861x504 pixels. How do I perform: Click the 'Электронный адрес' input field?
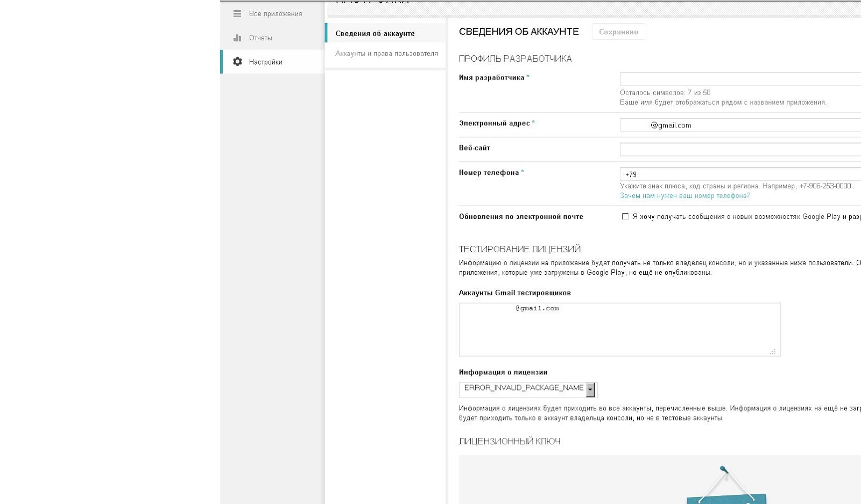point(740,125)
